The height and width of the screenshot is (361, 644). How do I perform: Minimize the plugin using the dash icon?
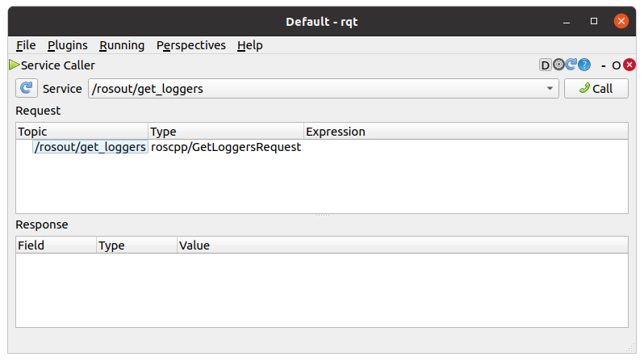point(603,65)
